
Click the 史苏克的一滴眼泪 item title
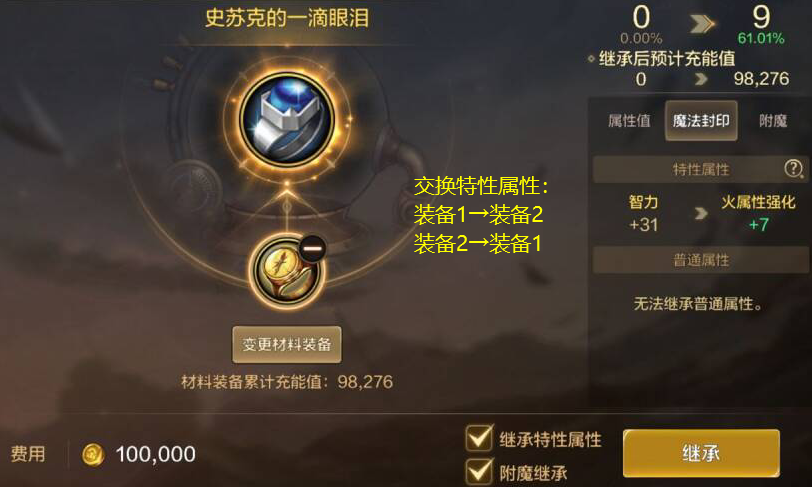[287, 18]
